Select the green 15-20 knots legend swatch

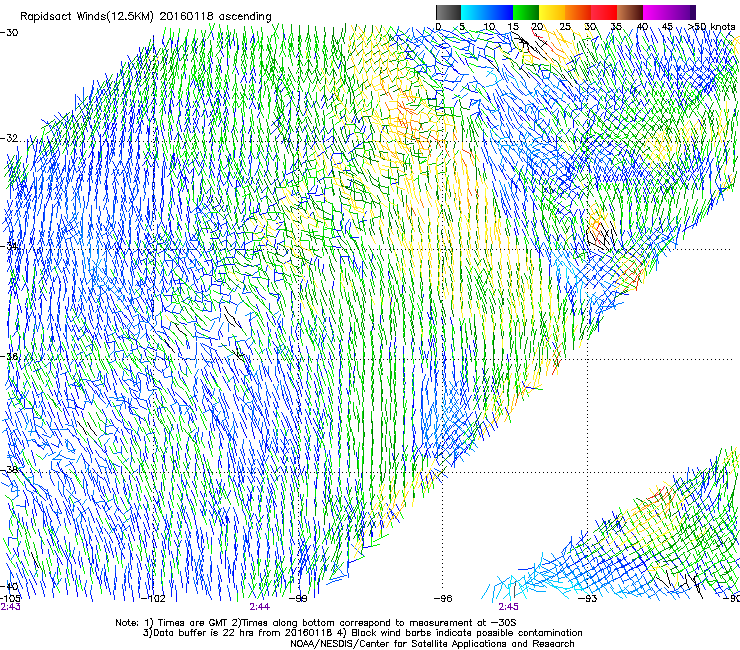point(526,12)
